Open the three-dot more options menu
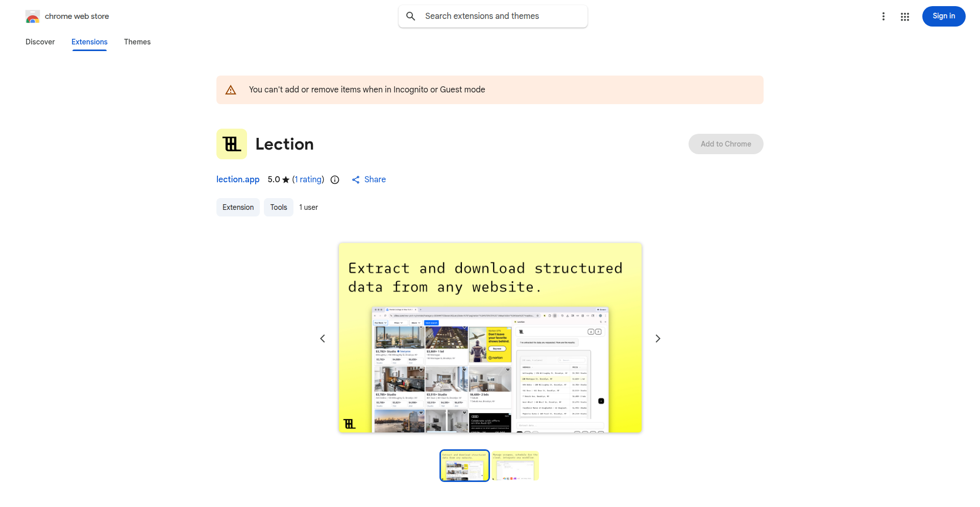Viewport: 980px width, 507px height. [884, 16]
